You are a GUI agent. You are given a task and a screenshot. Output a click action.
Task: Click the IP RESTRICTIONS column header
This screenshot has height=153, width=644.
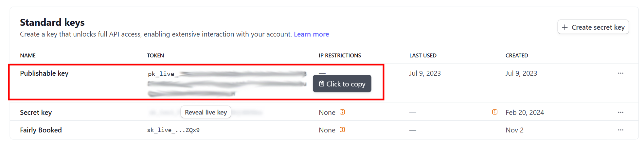pos(340,55)
